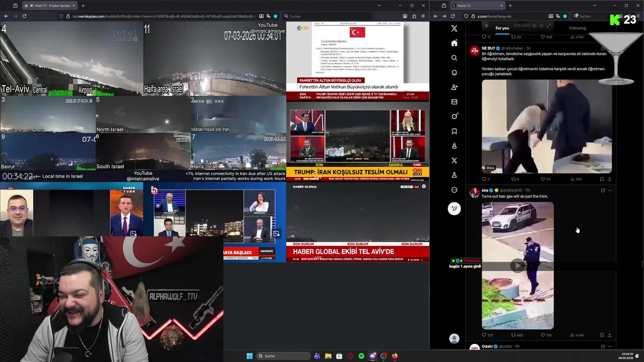This screenshot has width=644, height=362.
Task: Open X home via sidebar house icon
Action: tap(454, 43)
